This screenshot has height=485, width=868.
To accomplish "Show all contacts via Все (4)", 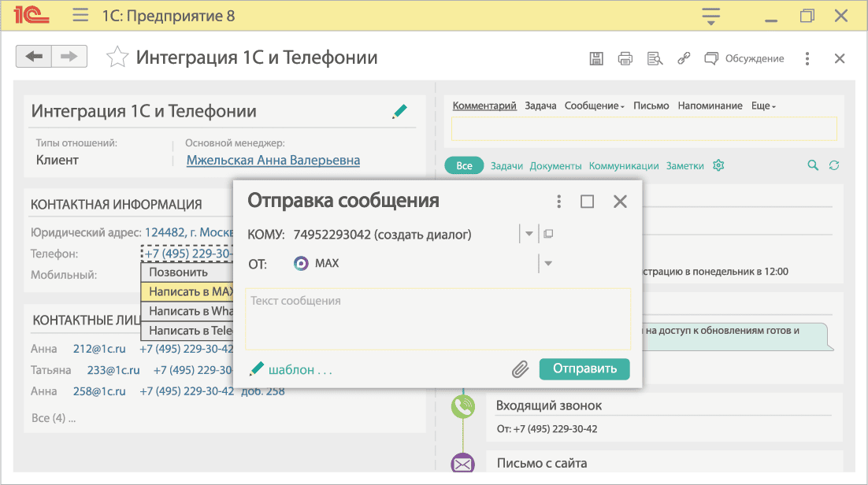I will 53,418.
